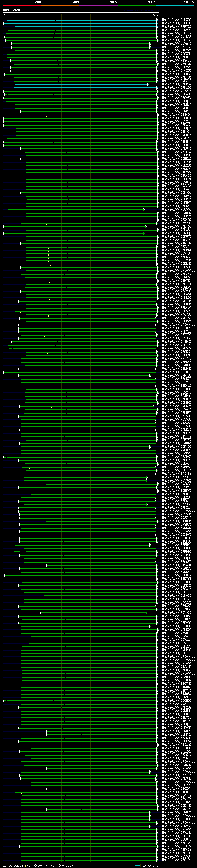Select hit label UniRef100_P04045
The width and height of the screenshot is (197, 868).
coord(177,443)
